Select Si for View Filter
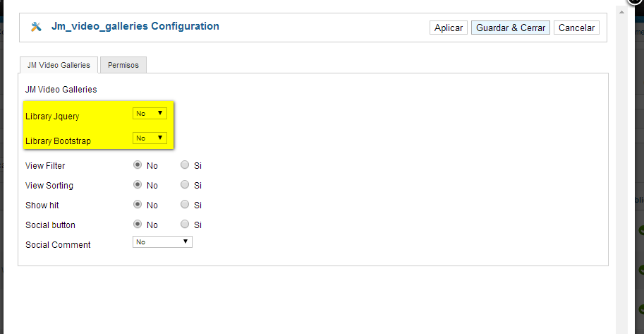Screen dimensions: 644x334 [185, 165]
